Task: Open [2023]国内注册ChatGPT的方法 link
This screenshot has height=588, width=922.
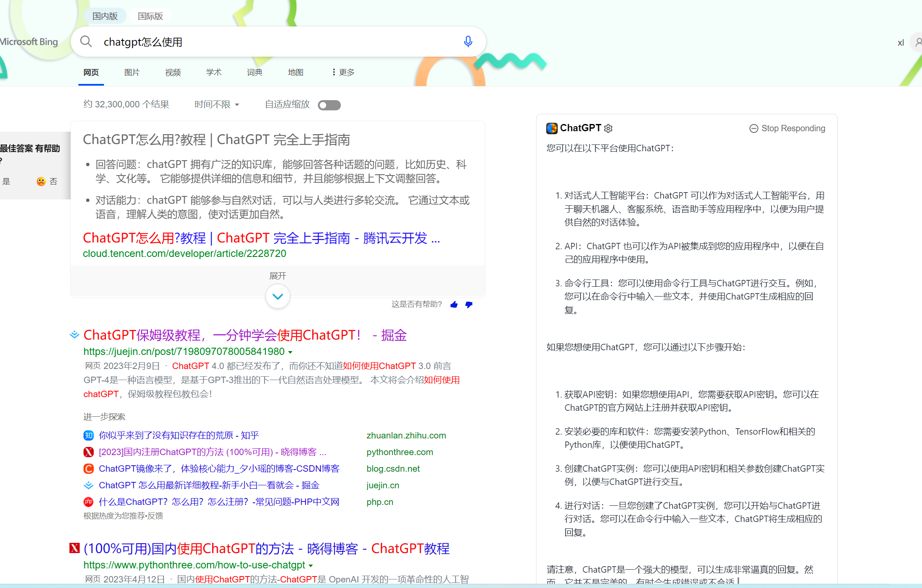Action: pos(213,452)
